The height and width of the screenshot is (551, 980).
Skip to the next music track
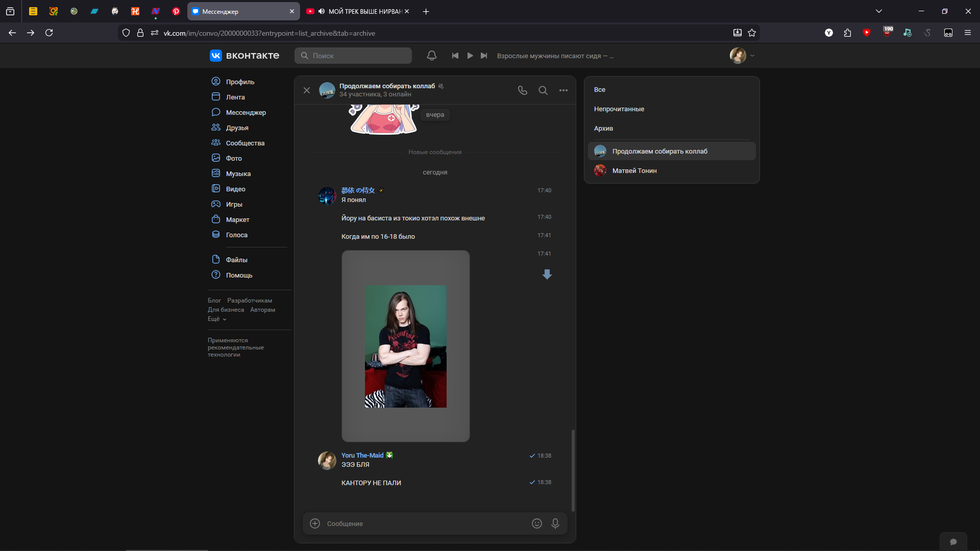(484, 56)
